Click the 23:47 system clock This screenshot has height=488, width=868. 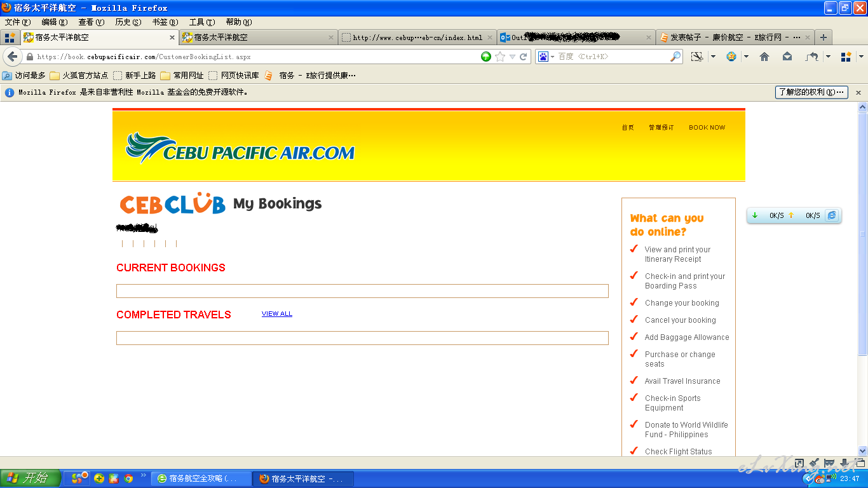click(850, 479)
